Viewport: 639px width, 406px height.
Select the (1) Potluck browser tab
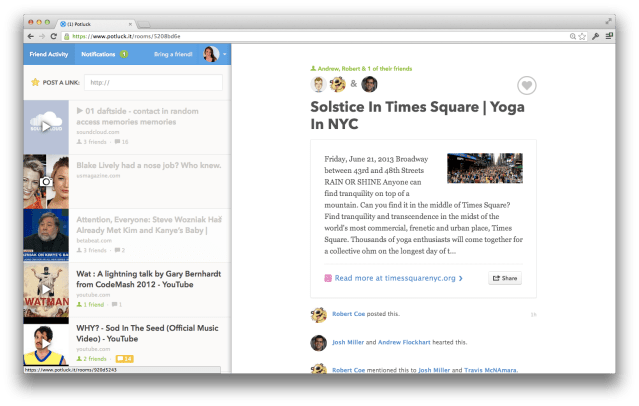(96, 24)
